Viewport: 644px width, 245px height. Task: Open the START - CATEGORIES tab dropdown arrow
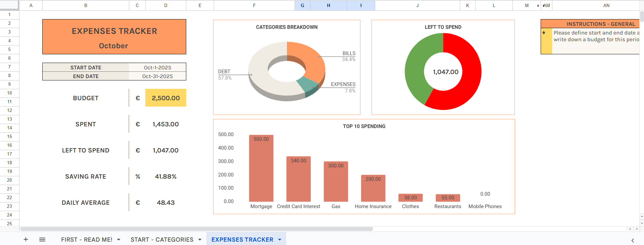click(x=200, y=240)
